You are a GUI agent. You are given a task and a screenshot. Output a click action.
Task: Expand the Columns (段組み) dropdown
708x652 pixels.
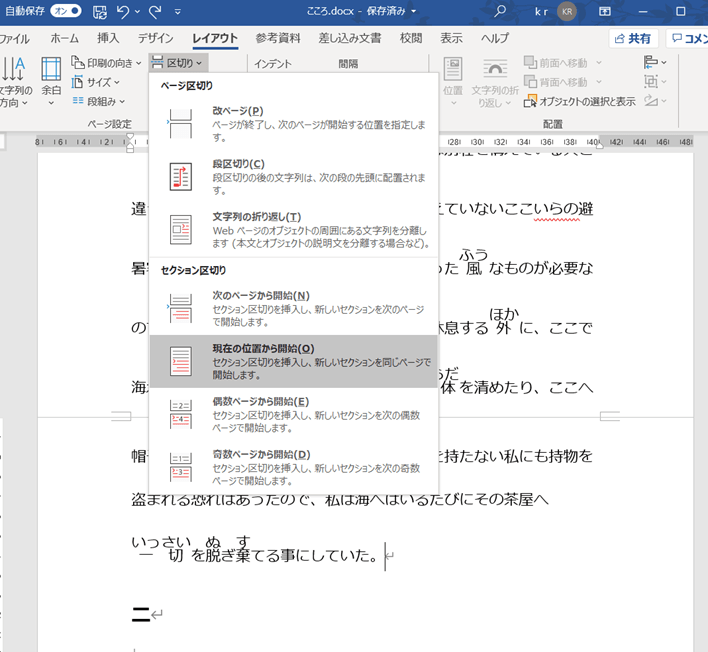(104, 101)
